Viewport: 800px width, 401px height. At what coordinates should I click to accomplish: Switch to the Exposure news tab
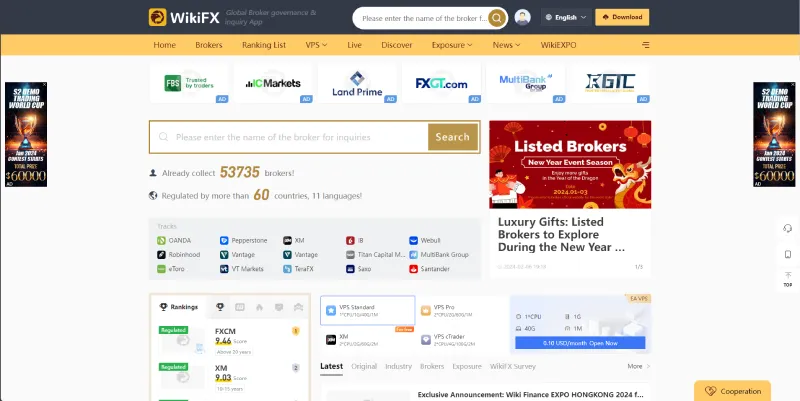click(x=467, y=366)
